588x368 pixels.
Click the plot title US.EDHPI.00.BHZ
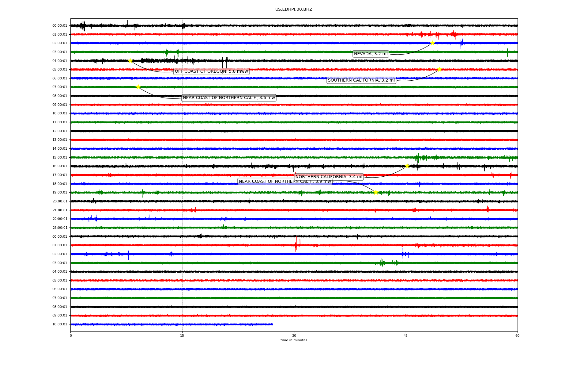(294, 10)
